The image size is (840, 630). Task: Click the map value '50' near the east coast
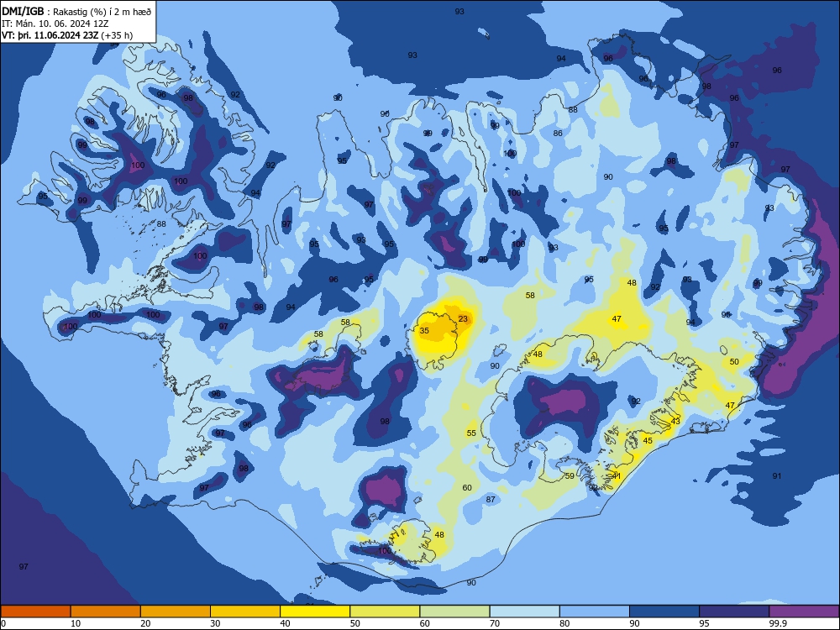[734, 361]
